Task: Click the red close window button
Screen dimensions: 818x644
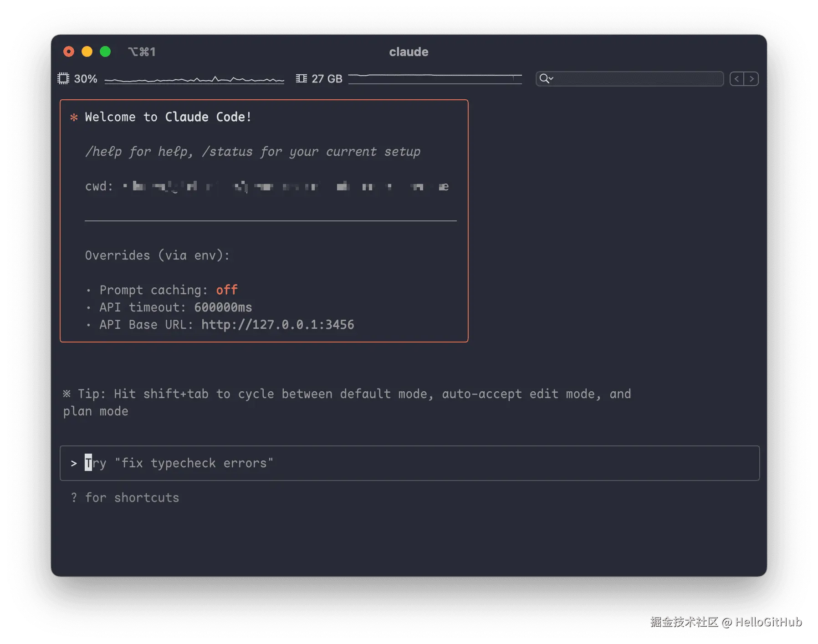Action: coord(69,51)
